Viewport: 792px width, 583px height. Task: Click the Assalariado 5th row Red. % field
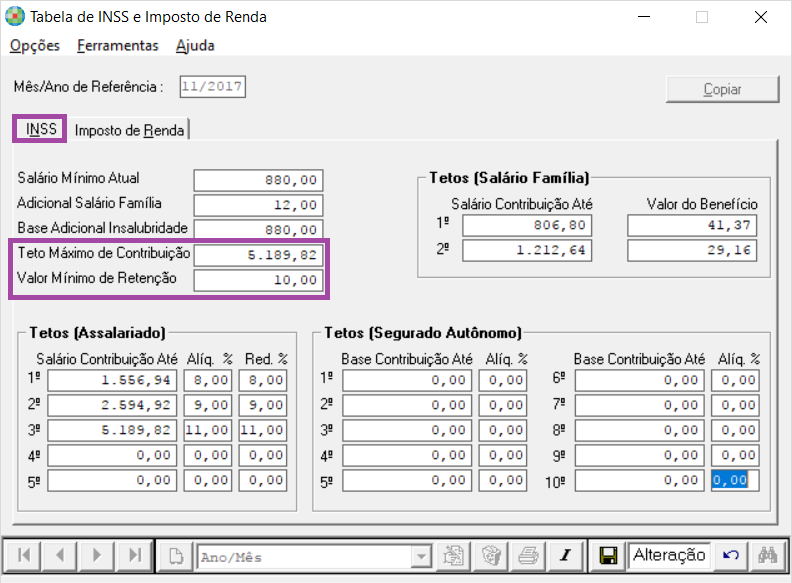point(263,480)
